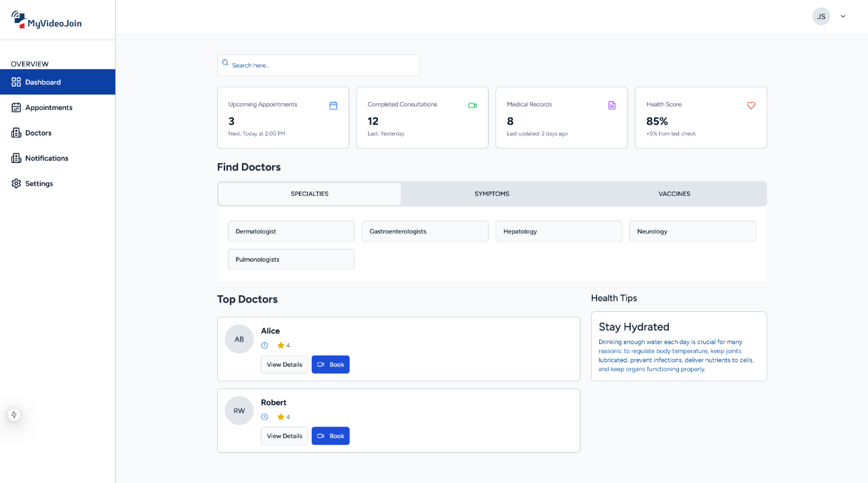This screenshot has width=868, height=483.
Task: Switch to the VACCINES tab
Action: pos(674,194)
